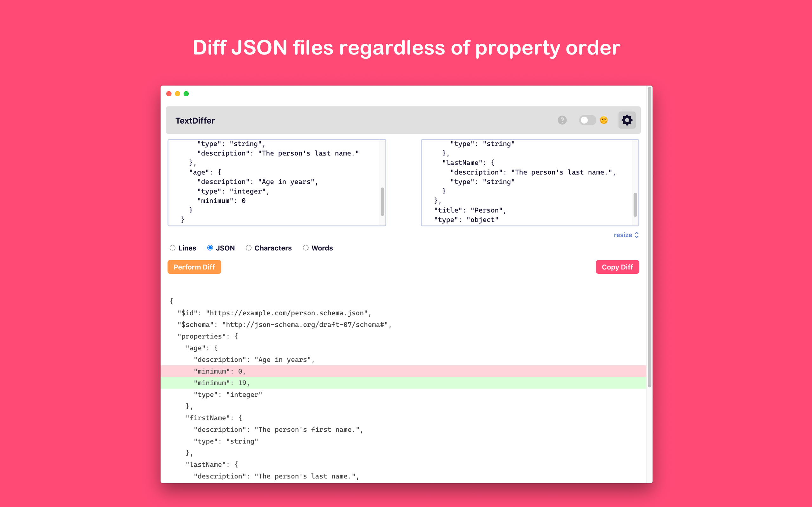
Task: Click the sun theme icon
Action: 604,120
